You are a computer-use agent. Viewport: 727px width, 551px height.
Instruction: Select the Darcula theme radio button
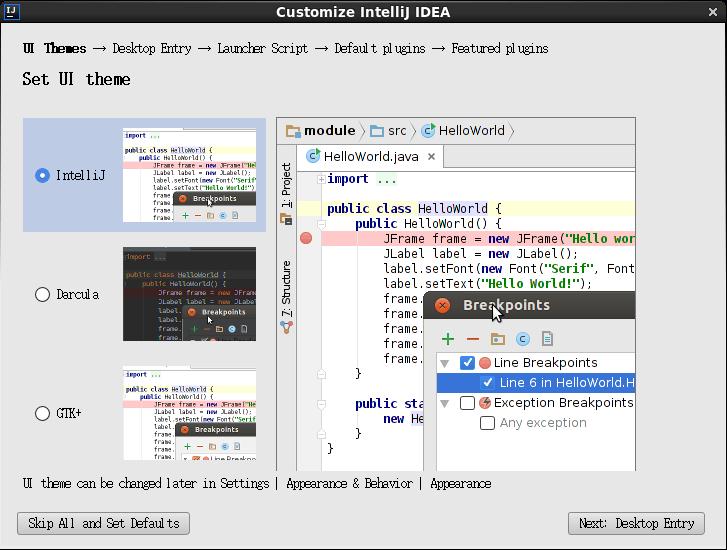tap(42, 295)
